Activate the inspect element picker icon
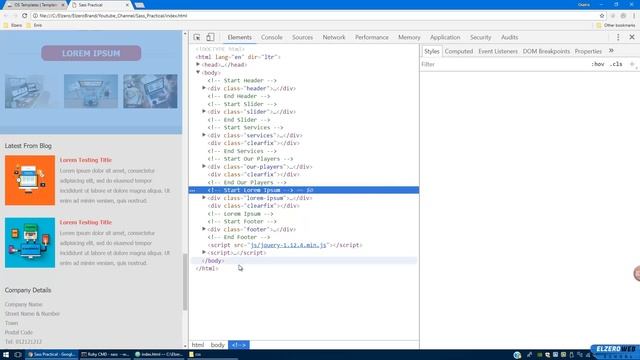Screen dimensions: 640x360 pyautogui.click(x=197, y=37)
